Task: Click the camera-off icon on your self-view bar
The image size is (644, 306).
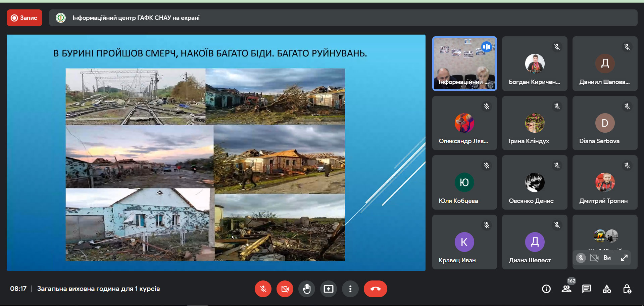Action: (594, 258)
